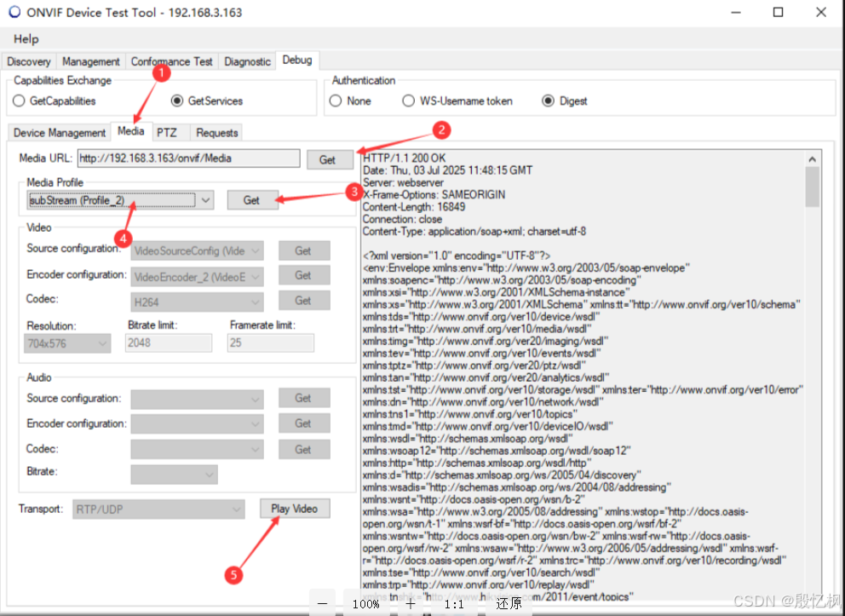
Task: Click the Play Video button
Action: click(295, 509)
